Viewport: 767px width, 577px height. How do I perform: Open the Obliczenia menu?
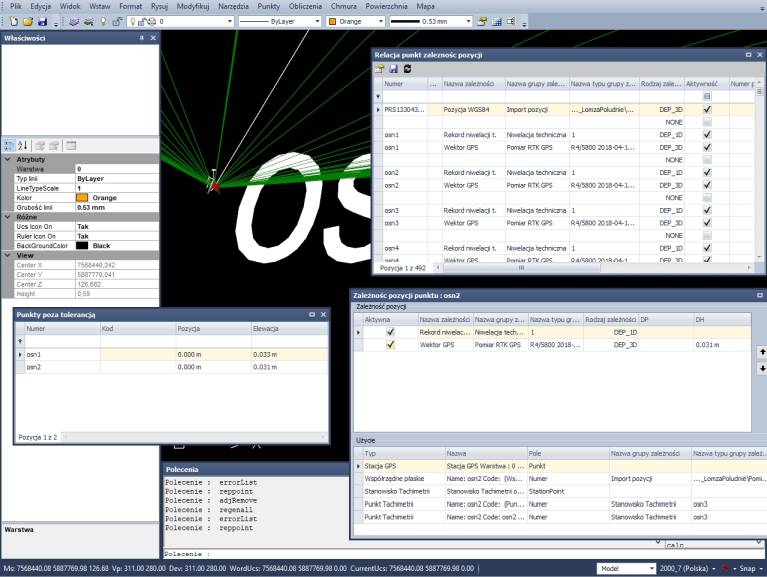point(305,6)
